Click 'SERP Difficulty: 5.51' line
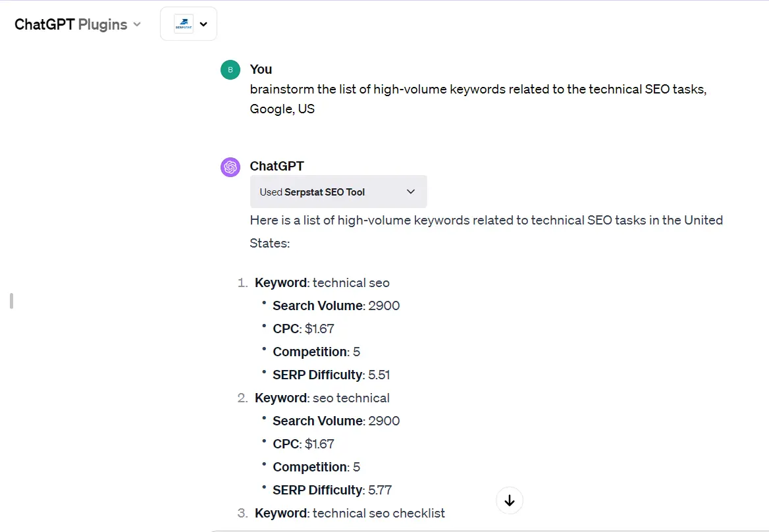This screenshot has width=769, height=532. [331, 375]
